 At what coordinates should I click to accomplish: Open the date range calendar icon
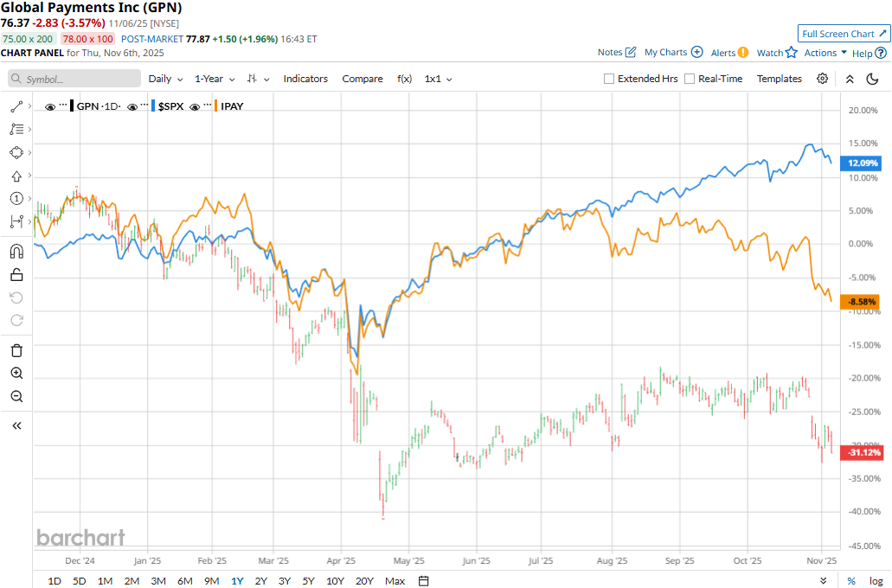pos(422,581)
